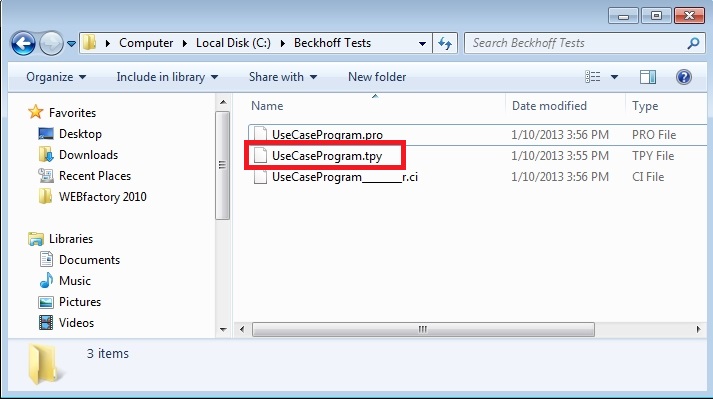Click the Libraries icon
This screenshot has height=399, width=713.
35,238
